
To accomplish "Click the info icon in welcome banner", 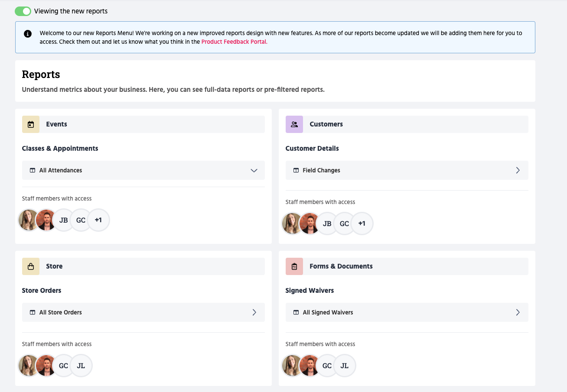I will pyautogui.click(x=28, y=34).
